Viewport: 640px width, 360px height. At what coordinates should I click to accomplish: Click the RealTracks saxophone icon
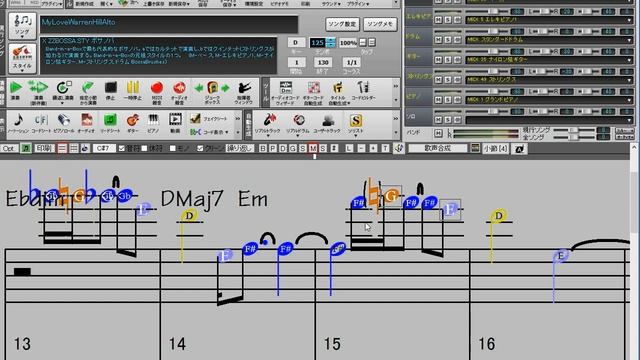tap(270, 120)
